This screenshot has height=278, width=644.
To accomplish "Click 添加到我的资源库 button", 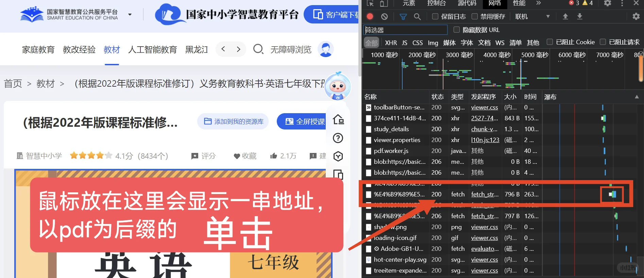I will [233, 121].
